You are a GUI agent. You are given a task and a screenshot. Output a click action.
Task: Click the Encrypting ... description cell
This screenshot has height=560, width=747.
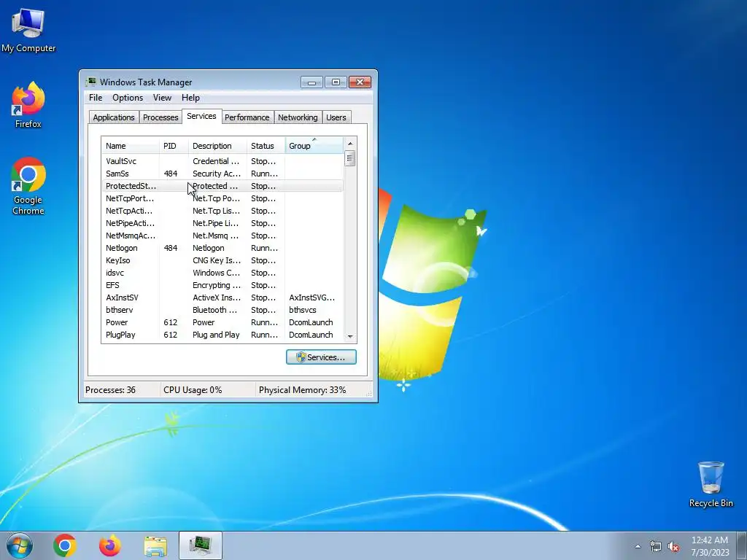pyautogui.click(x=217, y=285)
